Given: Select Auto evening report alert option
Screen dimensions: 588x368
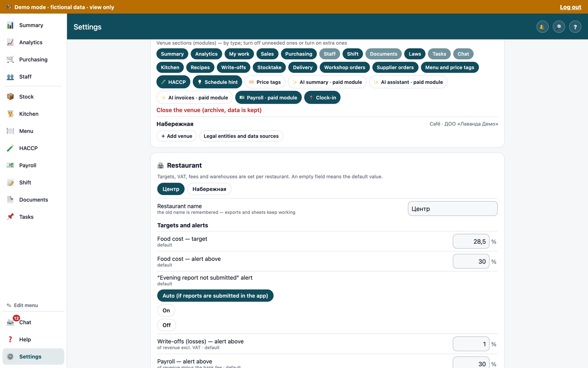Looking at the screenshot, I should 215,296.
